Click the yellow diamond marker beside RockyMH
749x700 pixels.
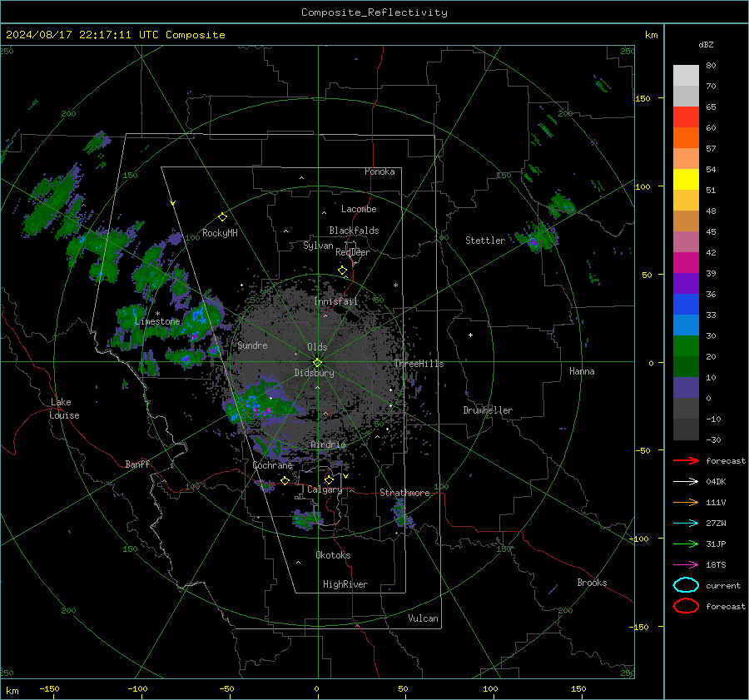tap(222, 217)
